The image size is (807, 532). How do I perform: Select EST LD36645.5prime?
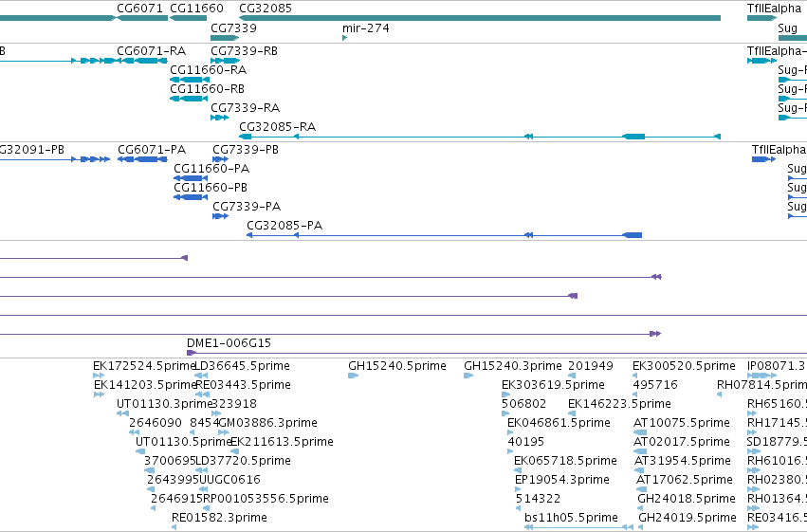pos(243,366)
